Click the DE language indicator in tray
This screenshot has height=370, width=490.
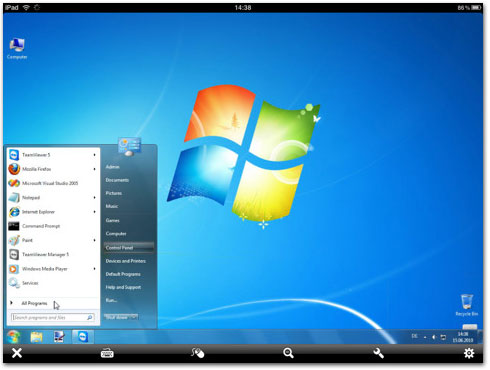pyautogui.click(x=414, y=336)
